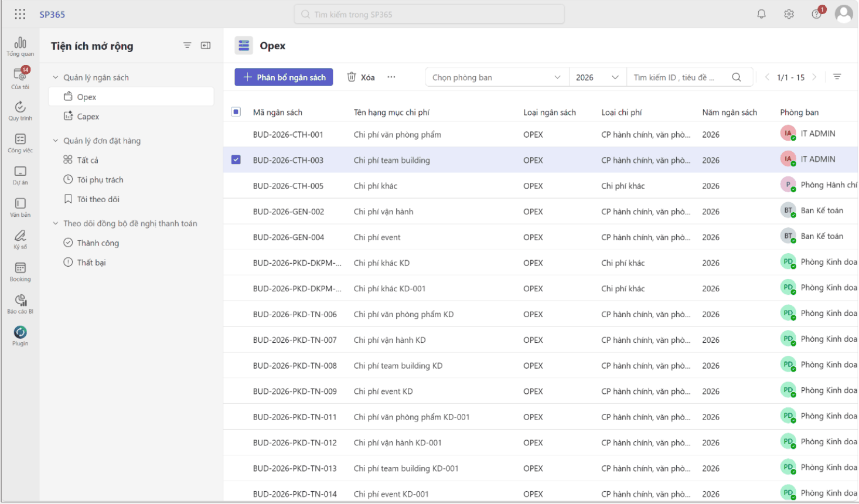This screenshot has height=504, width=859.
Task: Open Dự án in the sidebar
Action: [21, 175]
